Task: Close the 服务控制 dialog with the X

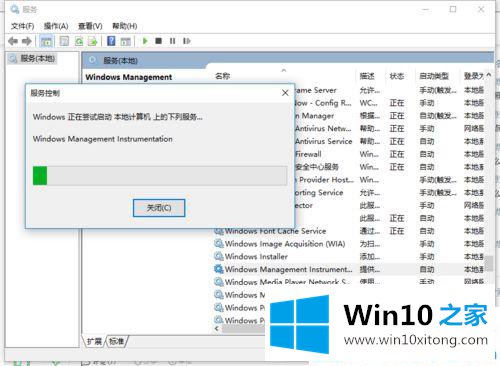Action: pyautogui.click(x=285, y=93)
